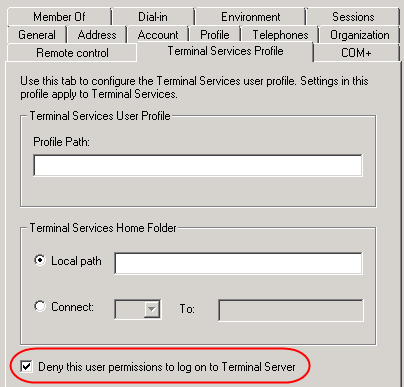Switch to the Member Of tab

pos(59,17)
